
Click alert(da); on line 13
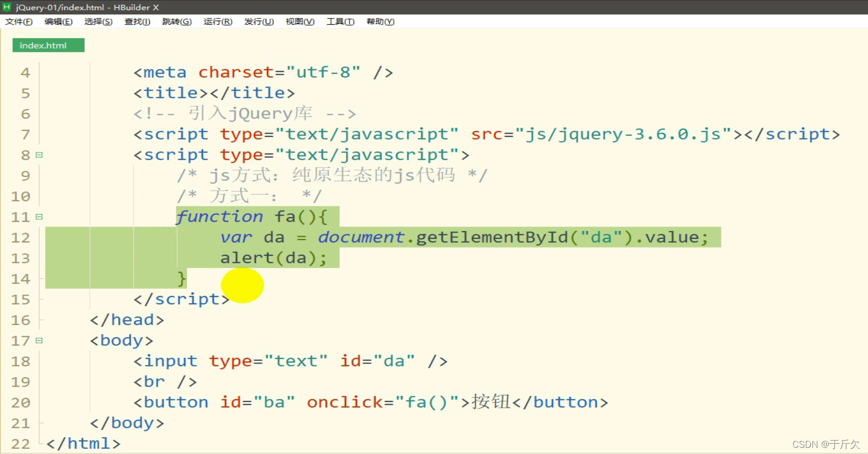click(273, 257)
